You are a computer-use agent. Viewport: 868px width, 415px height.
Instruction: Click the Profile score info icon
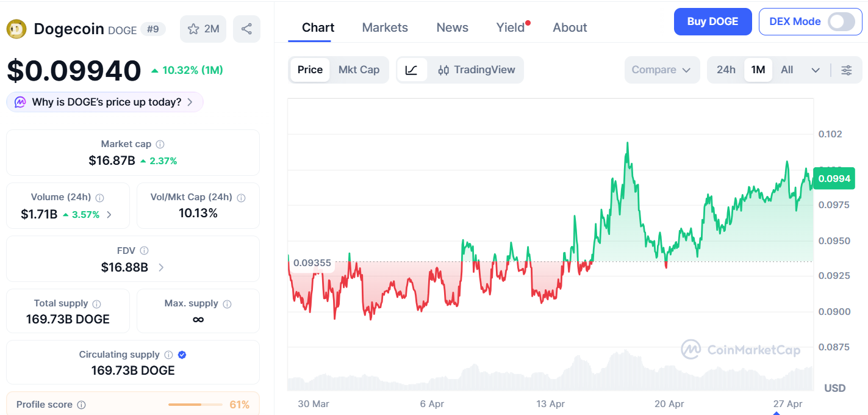coord(81,405)
